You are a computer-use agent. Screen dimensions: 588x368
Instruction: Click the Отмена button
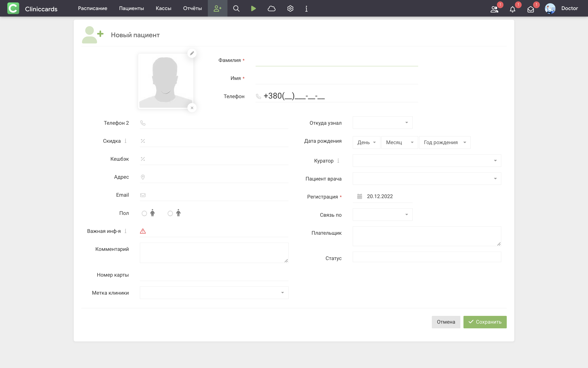click(446, 322)
